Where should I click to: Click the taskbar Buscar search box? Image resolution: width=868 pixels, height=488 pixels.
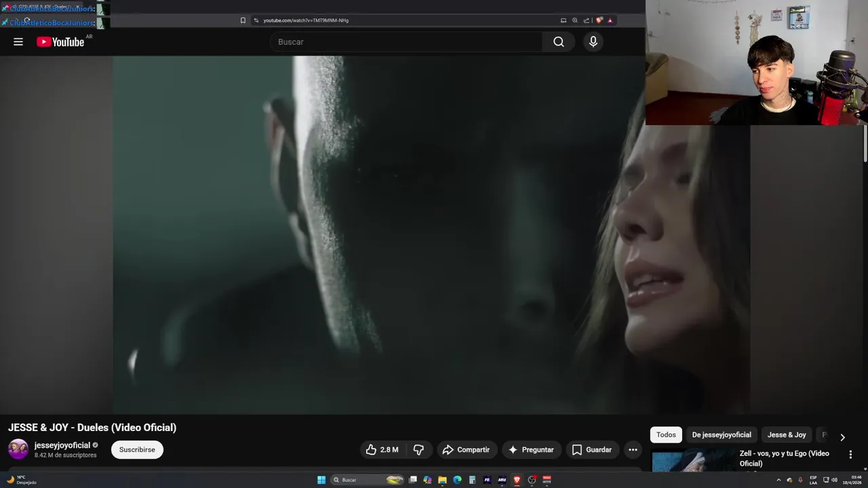[x=368, y=480]
